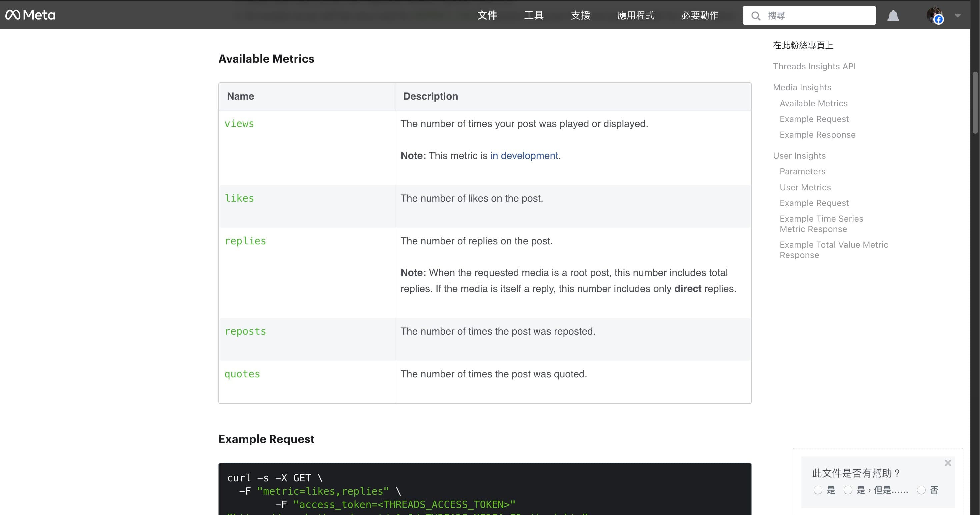The image size is (980, 515).
Task: Open Available Metrics in the sidebar
Action: pyautogui.click(x=813, y=103)
